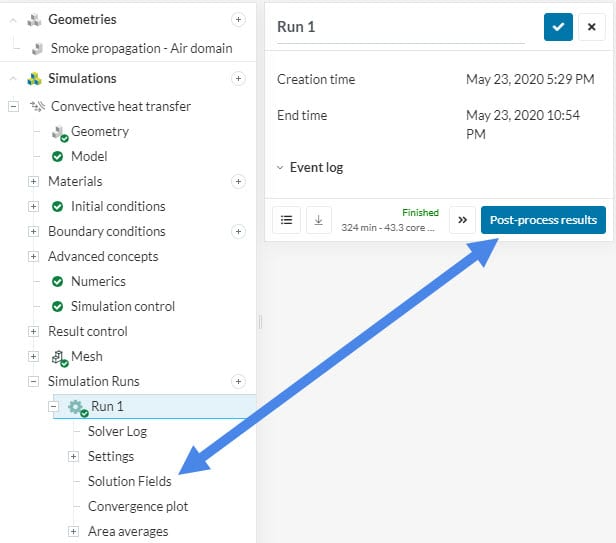Confirm run name with blue checkmark button
Viewport: 616px width, 543px height.
coord(558,27)
